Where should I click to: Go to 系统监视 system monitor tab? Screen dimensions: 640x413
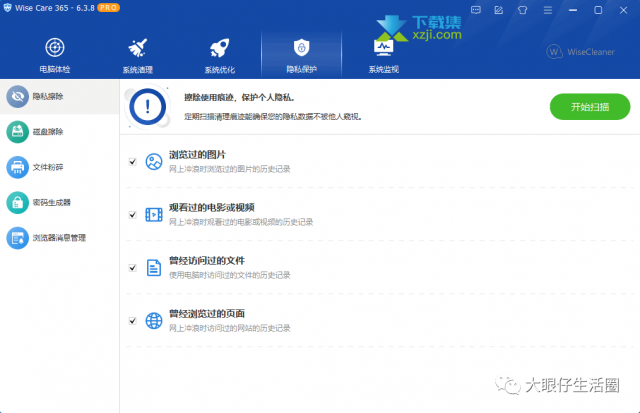pyautogui.click(x=383, y=55)
